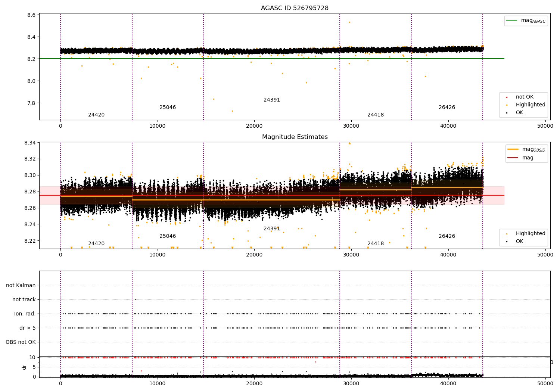Click the lone 'not track' data point

click(136, 299)
